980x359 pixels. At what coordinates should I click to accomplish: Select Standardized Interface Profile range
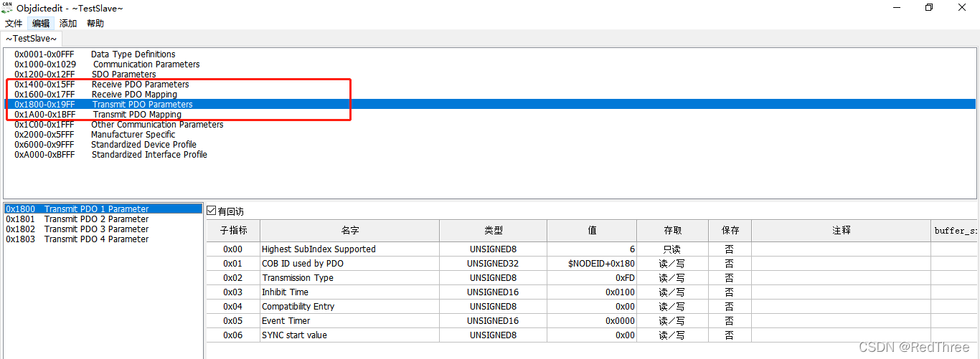pos(489,155)
